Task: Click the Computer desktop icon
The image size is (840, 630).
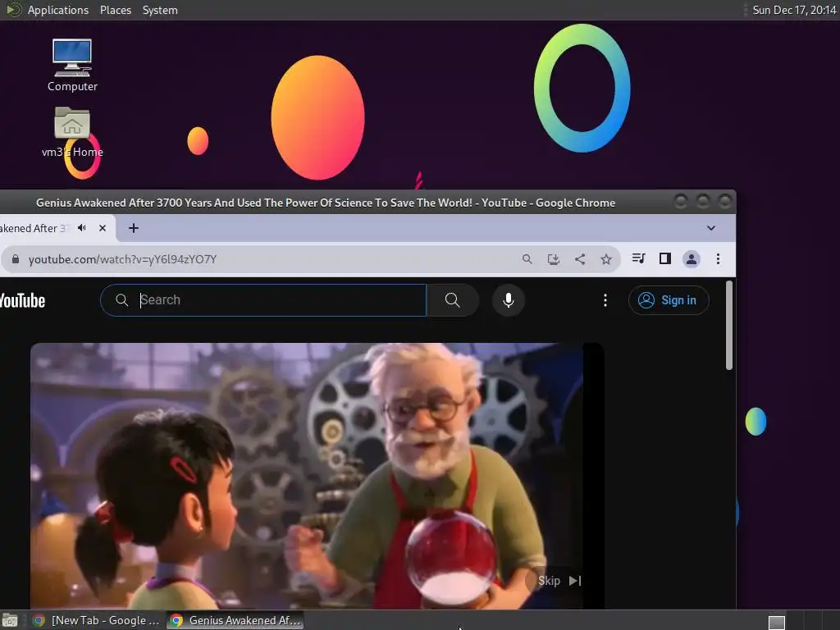Action: click(x=72, y=65)
